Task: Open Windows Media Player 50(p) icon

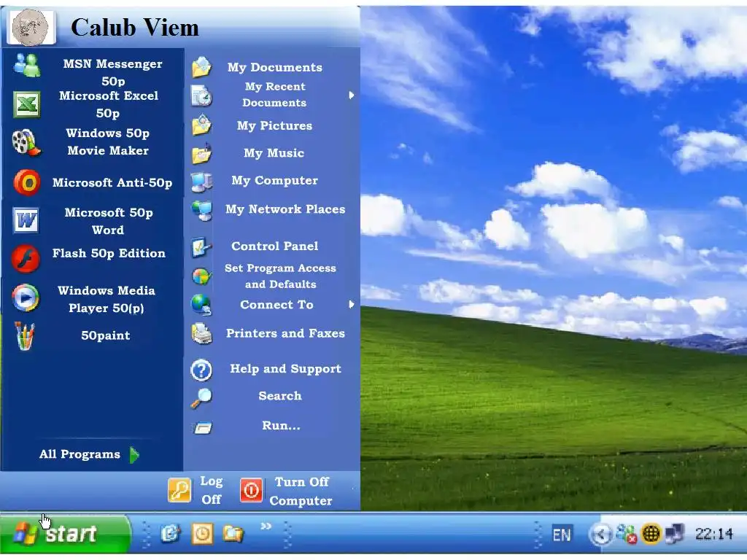Action: (x=26, y=297)
